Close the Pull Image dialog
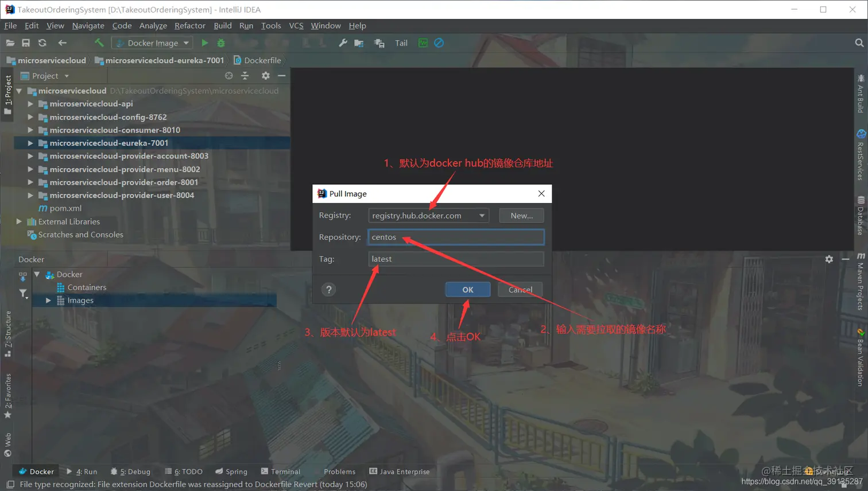Image resolution: width=868 pixels, height=491 pixels. tap(541, 194)
